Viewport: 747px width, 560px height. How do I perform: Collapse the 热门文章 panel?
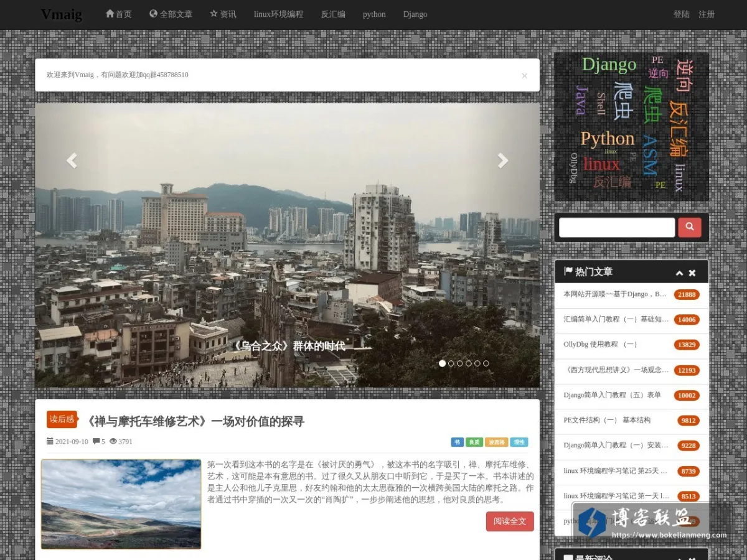tap(680, 273)
